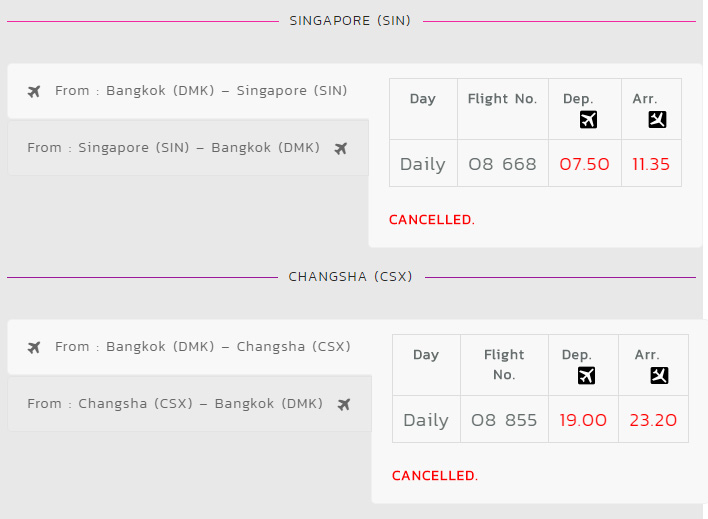The image size is (708, 519).
Task: Click the 07.50 departure time
Action: click(x=585, y=164)
